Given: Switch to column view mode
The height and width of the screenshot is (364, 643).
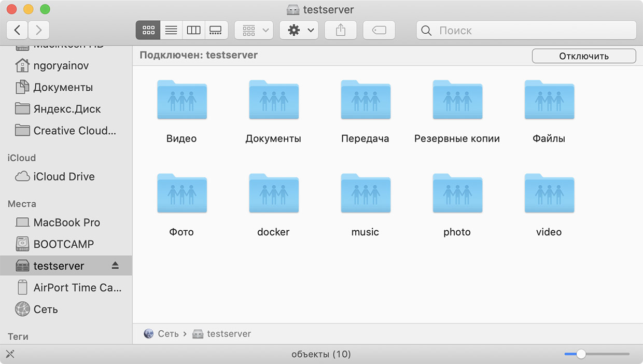Looking at the screenshot, I should 193,30.
